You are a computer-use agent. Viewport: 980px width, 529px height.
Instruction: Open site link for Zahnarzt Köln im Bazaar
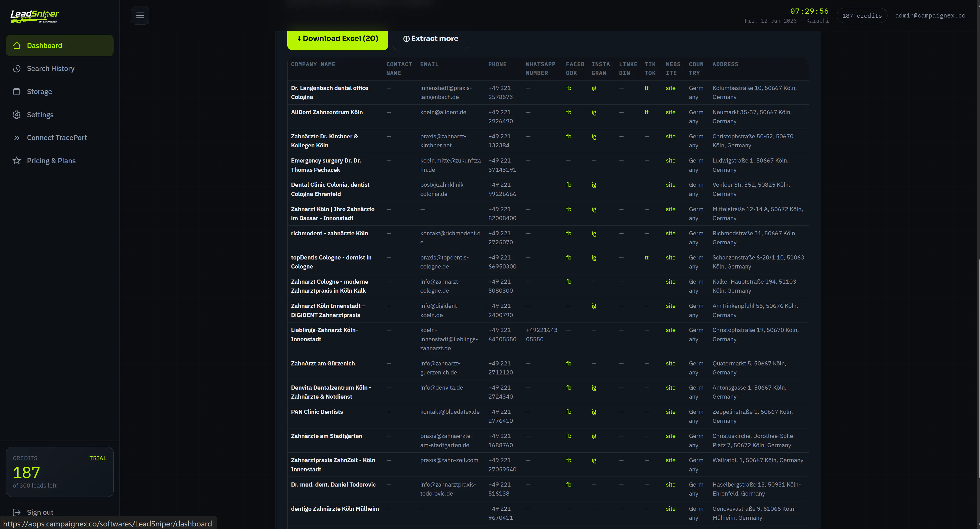click(x=670, y=209)
